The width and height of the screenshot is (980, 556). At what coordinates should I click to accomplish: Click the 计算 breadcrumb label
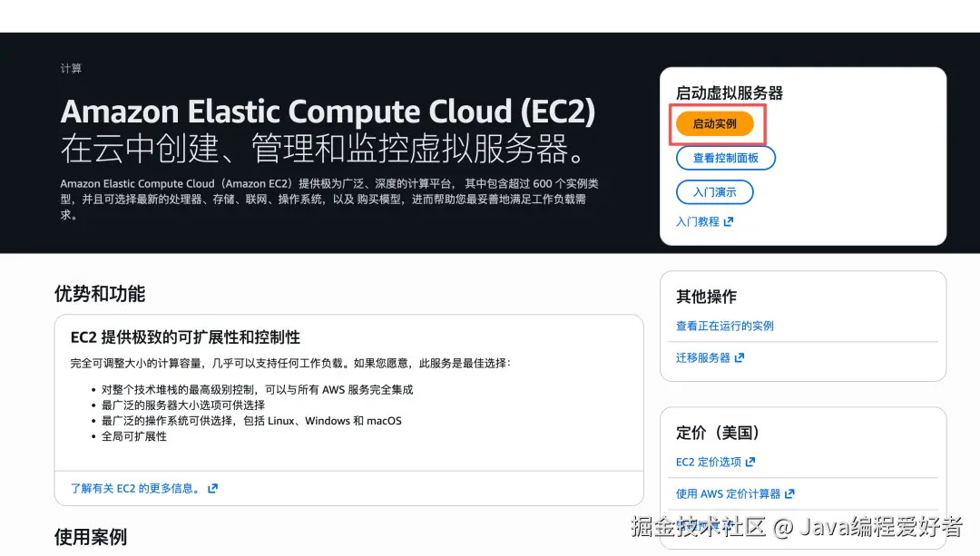[71, 69]
